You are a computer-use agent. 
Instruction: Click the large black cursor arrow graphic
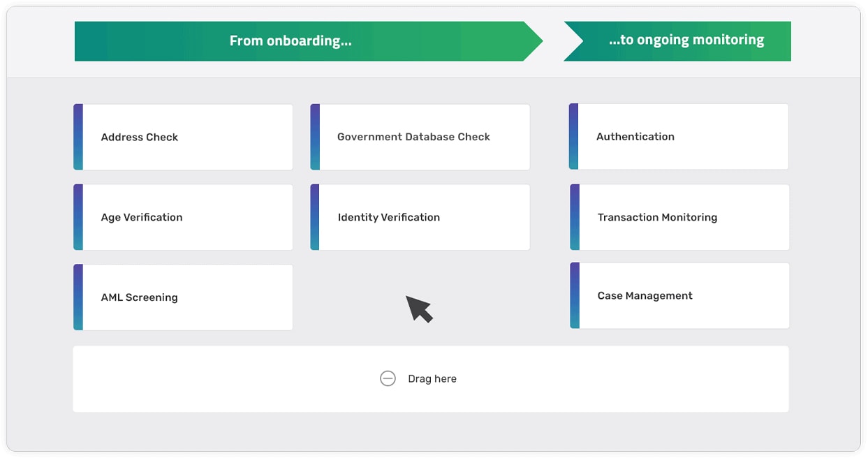(418, 308)
